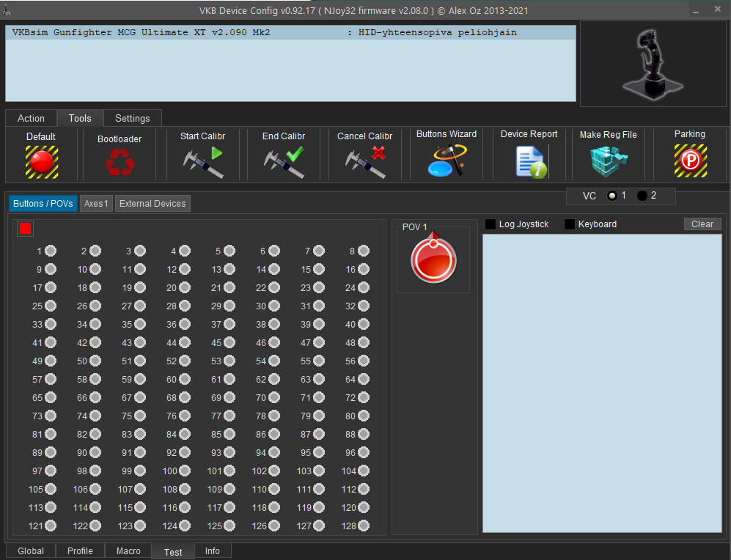Open the Buttons / POVs tab
This screenshot has width=731, height=560.
pos(43,204)
